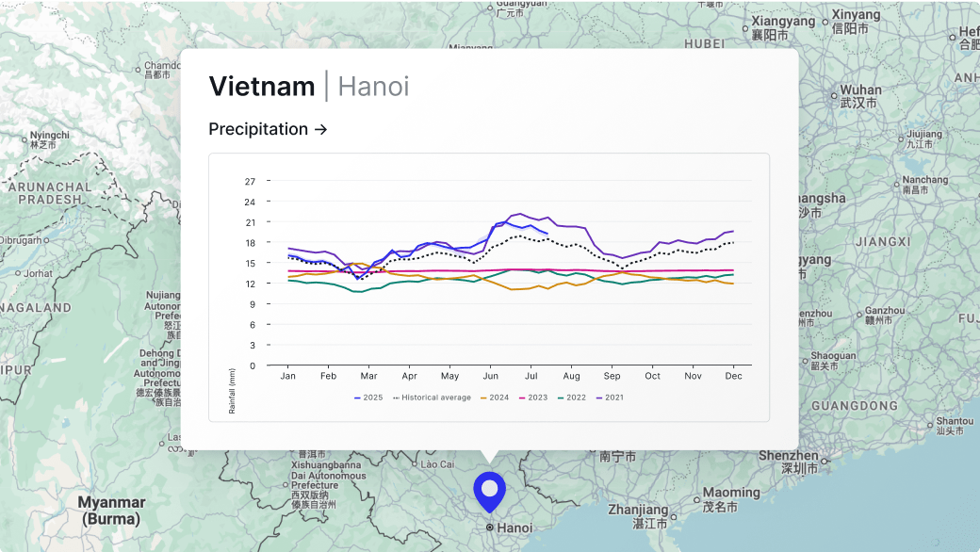Toggle the 2024 legend entry
This screenshot has width=980, height=552.
pyautogui.click(x=494, y=398)
